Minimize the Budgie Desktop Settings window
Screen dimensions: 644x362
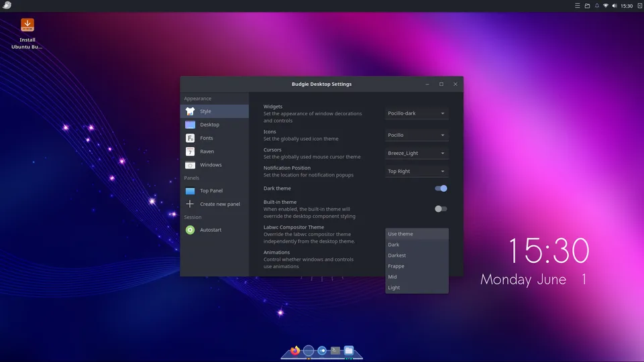(x=427, y=84)
